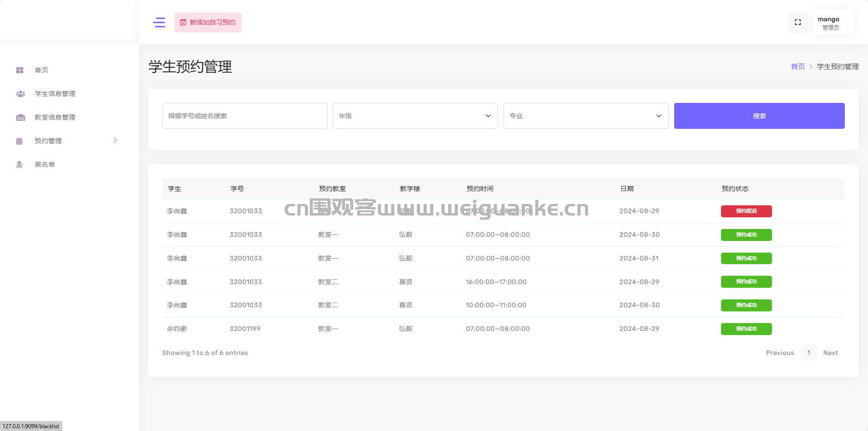Click the fullscreen toggle icon
The image size is (868, 431).
798,22
